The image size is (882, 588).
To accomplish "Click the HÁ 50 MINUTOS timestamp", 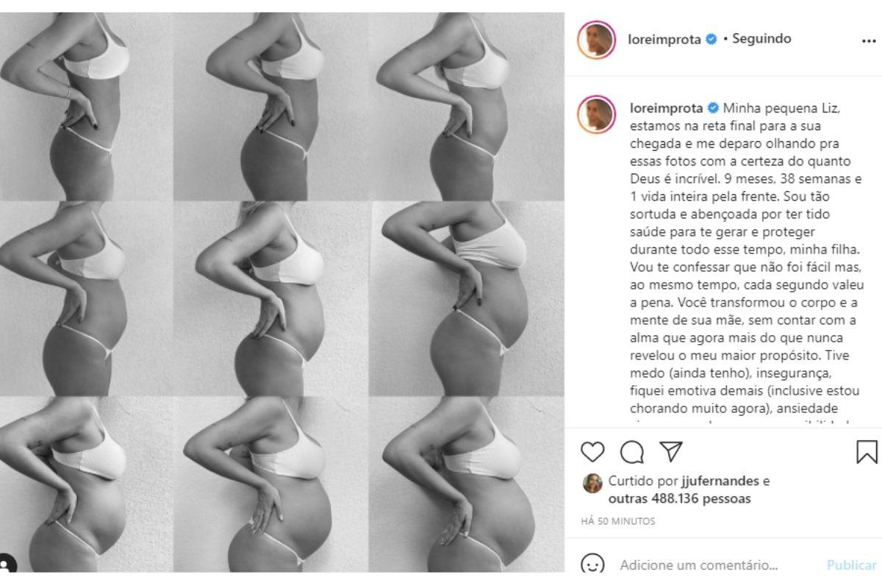I will coord(617,521).
